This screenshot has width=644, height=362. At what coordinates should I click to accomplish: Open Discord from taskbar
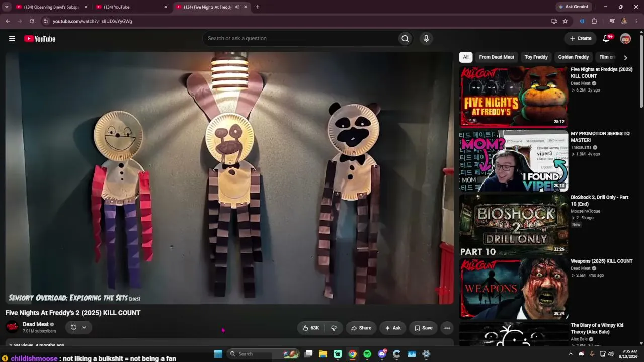[x=382, y=354]
